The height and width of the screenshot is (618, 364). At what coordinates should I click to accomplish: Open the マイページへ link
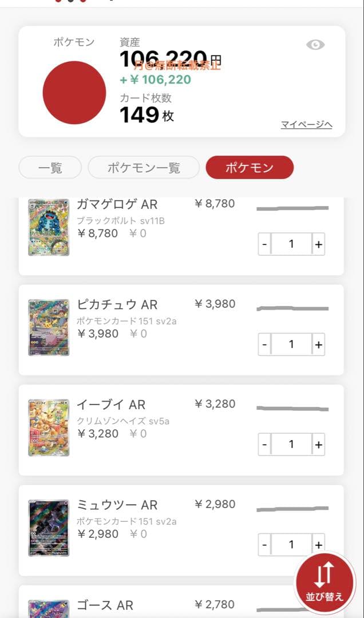click(x=305, y=125)
